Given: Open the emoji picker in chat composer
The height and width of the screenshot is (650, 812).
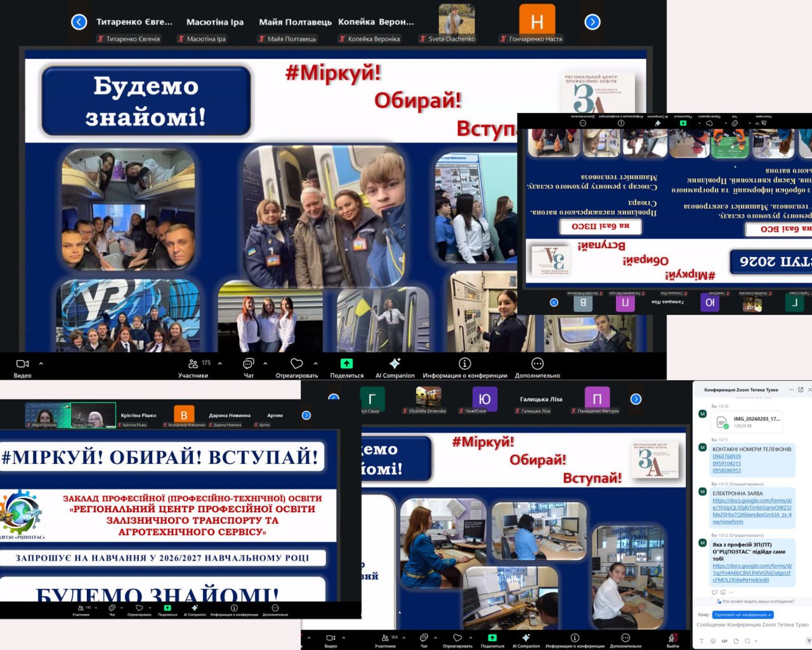Looking at the screenshot, I should coord(713,641).
